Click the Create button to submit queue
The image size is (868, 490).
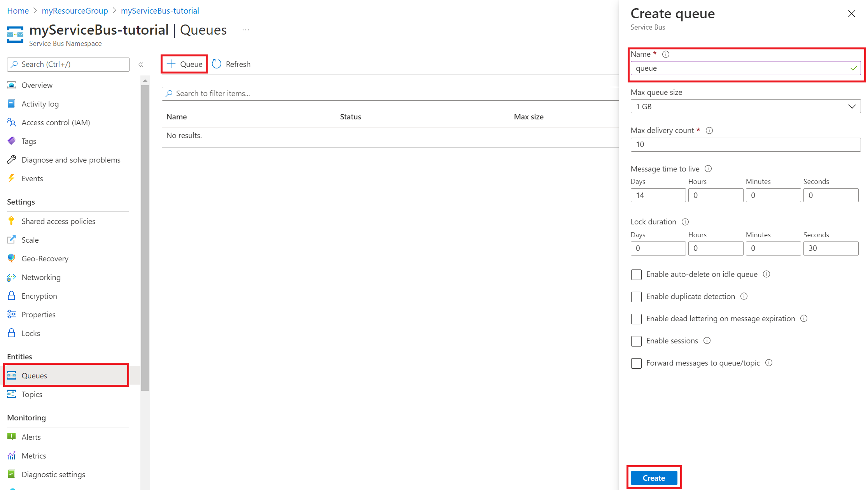pyautogui.click(x=654, y=478)
